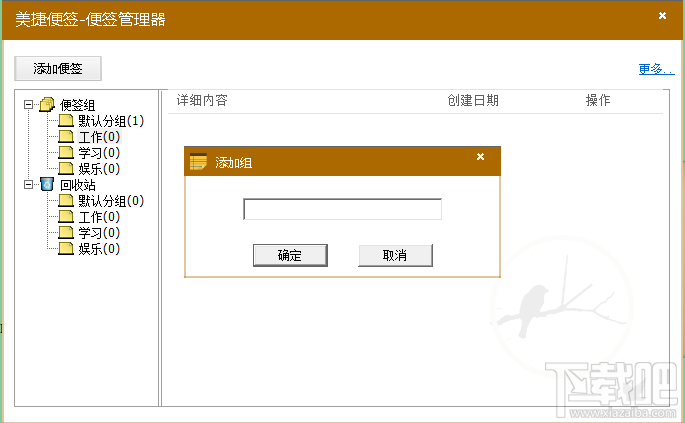The width and height of the screenshot is (685, 423).
Task: Close the 添加组 dialog
Action: click(480, 156)
